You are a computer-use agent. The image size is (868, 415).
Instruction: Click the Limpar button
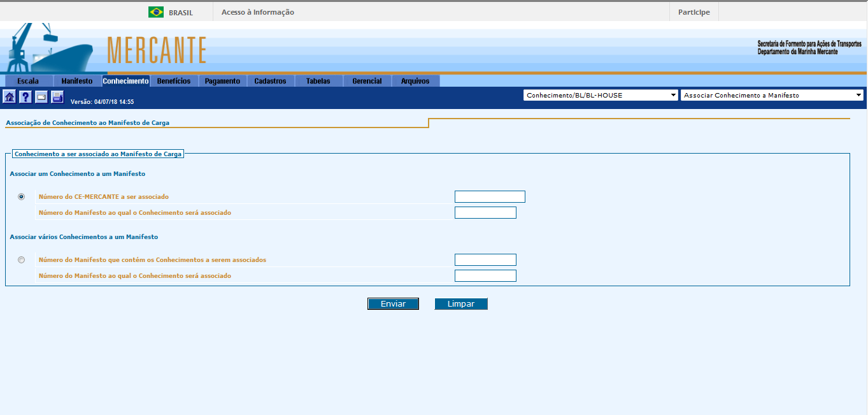tap(461, 304)
